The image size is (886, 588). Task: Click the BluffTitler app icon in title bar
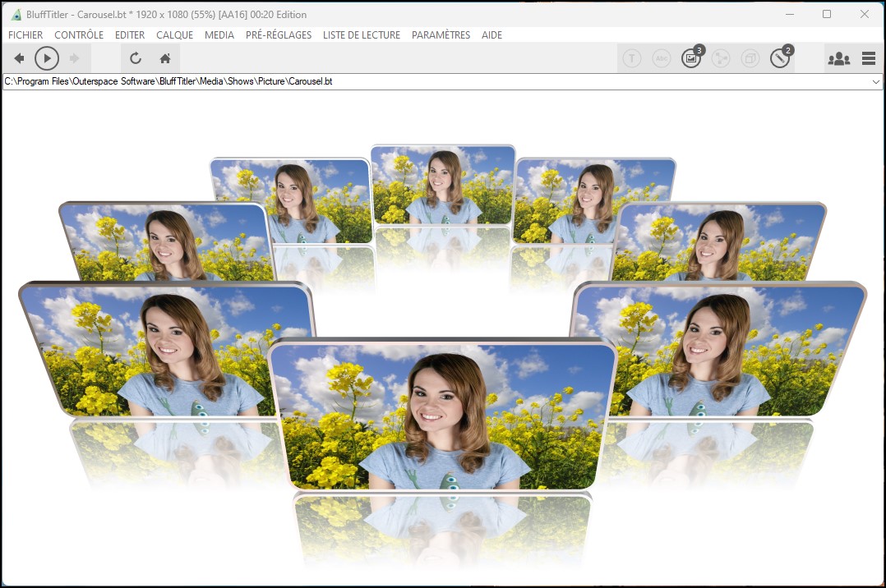click(16, 14)
